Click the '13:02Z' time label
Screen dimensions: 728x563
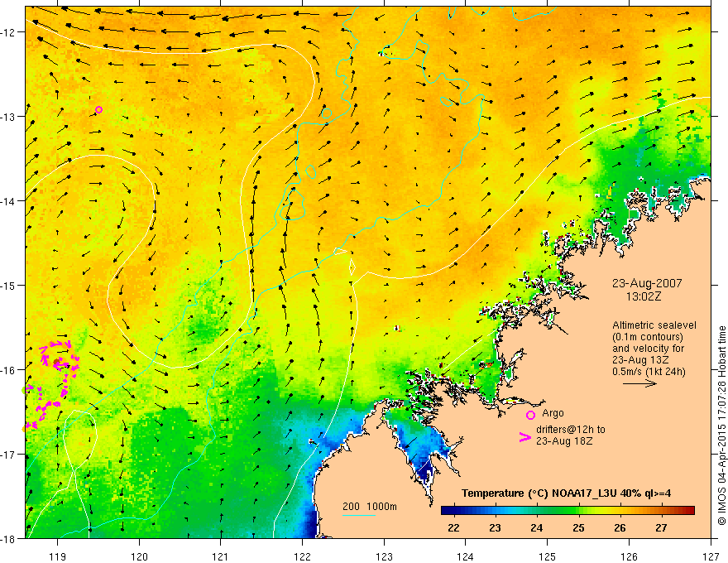coord(644,296)
